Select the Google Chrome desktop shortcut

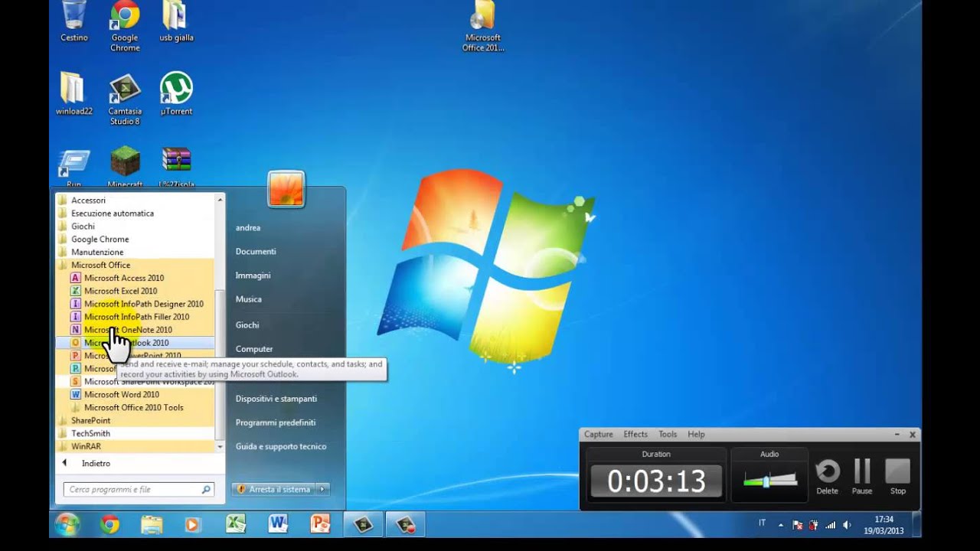125,27
